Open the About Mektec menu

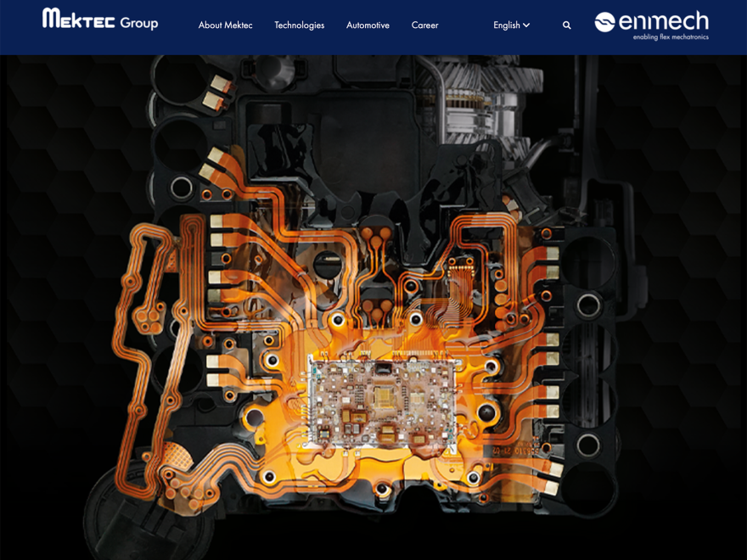coord(225,25)
